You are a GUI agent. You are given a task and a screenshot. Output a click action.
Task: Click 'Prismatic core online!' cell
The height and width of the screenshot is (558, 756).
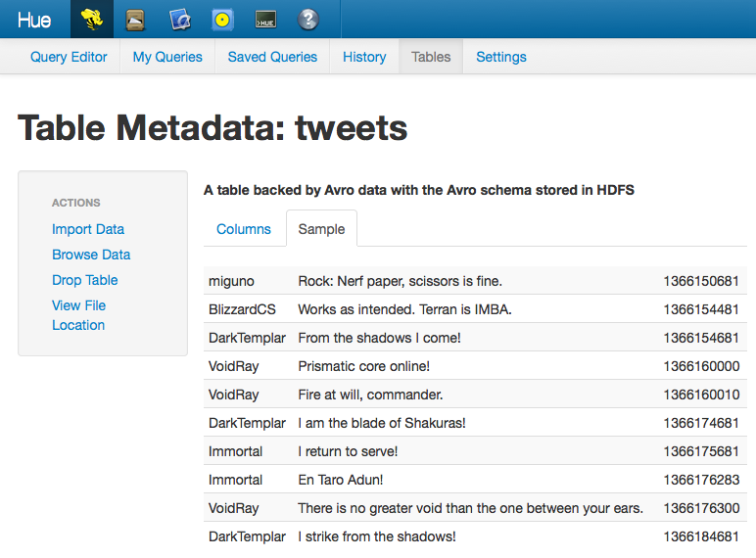pyautogui.click(x=364, y=366)
